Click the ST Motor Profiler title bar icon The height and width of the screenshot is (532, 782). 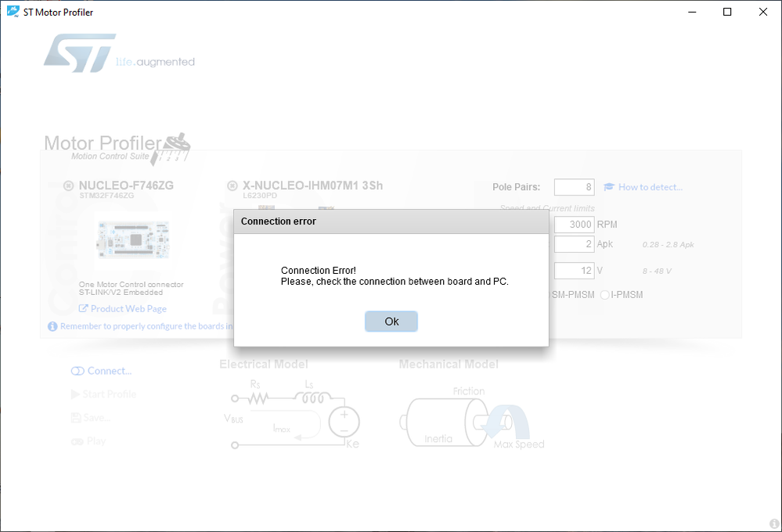[13, 12]
